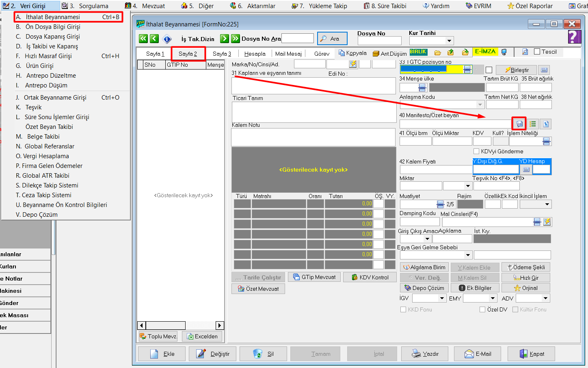Image resolution: width=588 pixels, height=368 pixels.
Task: Open lookup icon in Menşe ülke field
Action: 422,87
